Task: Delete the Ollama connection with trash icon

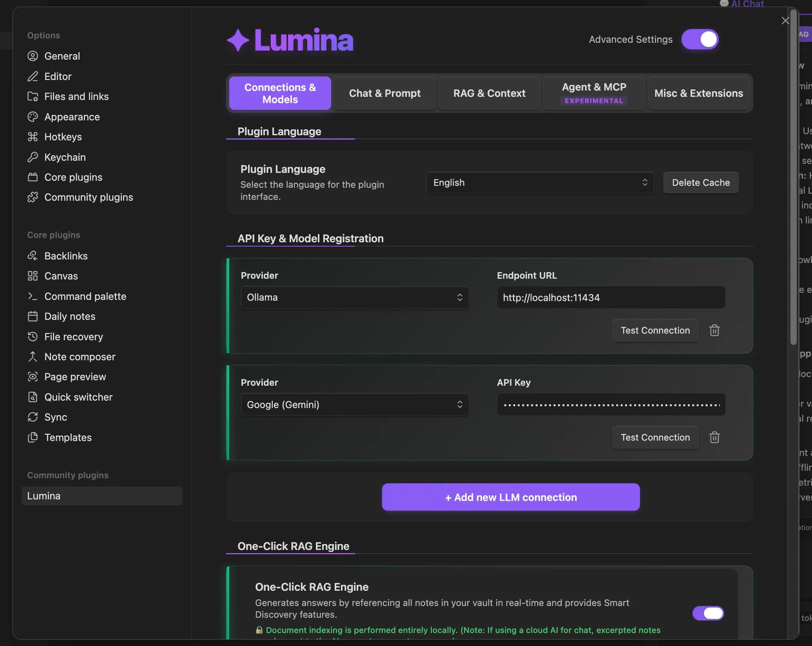Action: click(x=714, y=330)
